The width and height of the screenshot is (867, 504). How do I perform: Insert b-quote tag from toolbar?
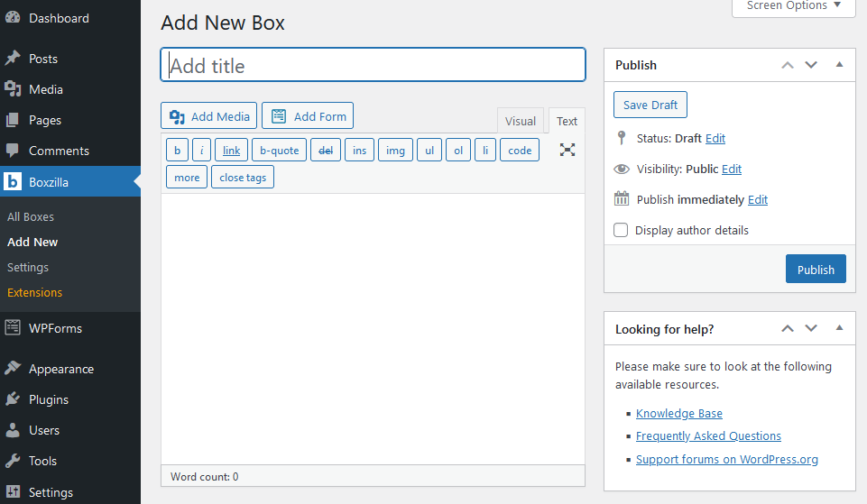(x=279, y=151)
